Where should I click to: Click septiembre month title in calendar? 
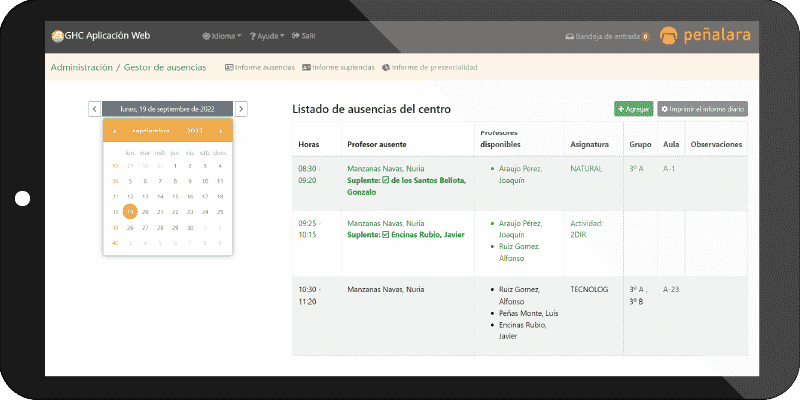pos(151,131)
